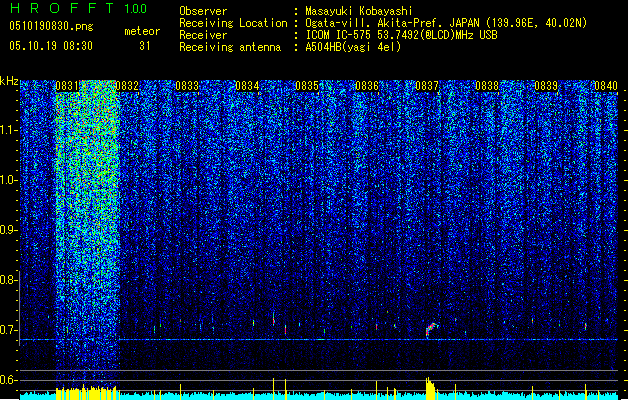Click the kHz axis unit label

click(9, 81)
